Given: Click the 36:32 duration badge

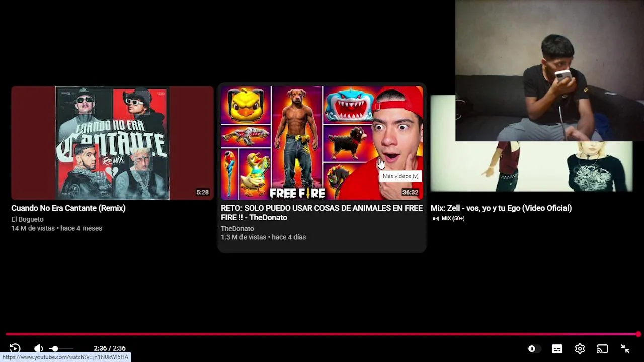Looking at the screenshot, I should click(x=410, y=192).
